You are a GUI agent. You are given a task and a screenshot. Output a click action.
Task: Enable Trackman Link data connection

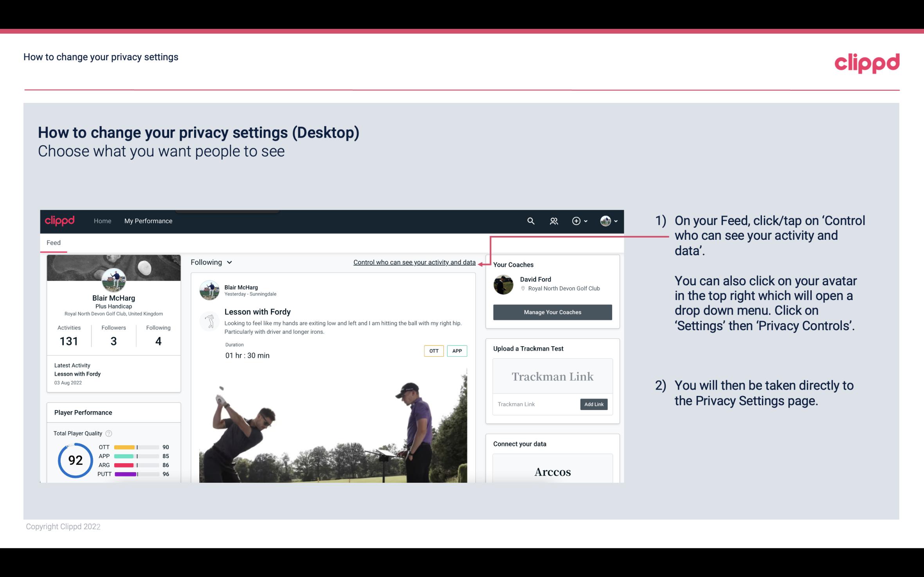click(x=593, y=404)
